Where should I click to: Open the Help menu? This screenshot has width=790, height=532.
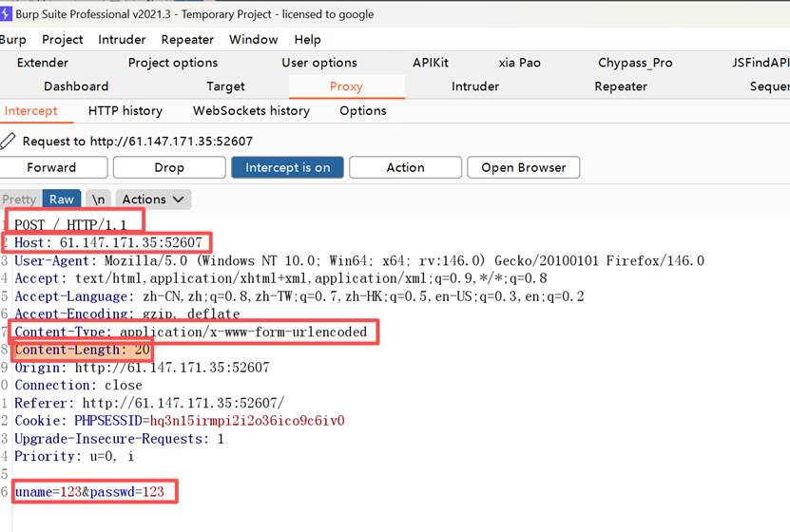tap(307, 39)
